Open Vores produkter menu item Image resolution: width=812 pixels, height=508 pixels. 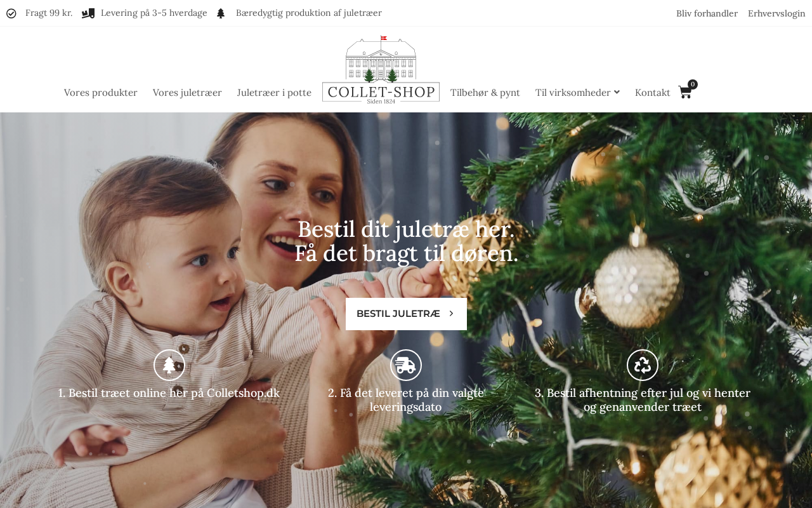pos(101,93)
